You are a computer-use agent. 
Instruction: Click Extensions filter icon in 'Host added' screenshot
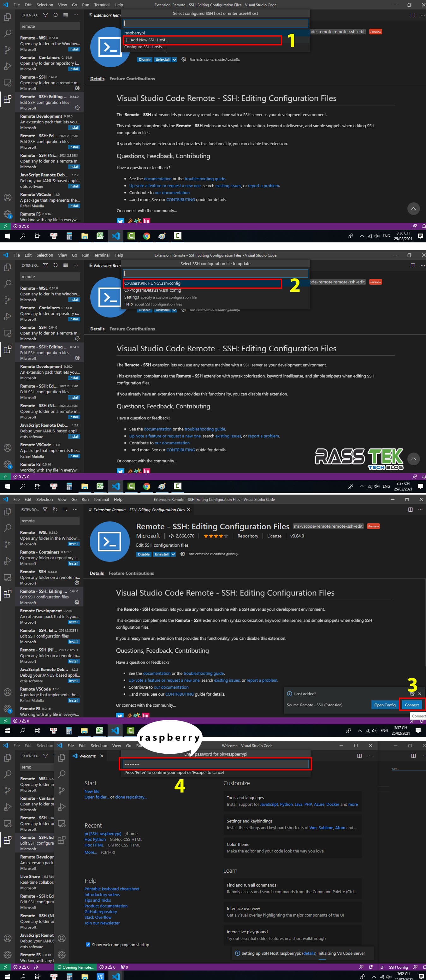(45, 509)
